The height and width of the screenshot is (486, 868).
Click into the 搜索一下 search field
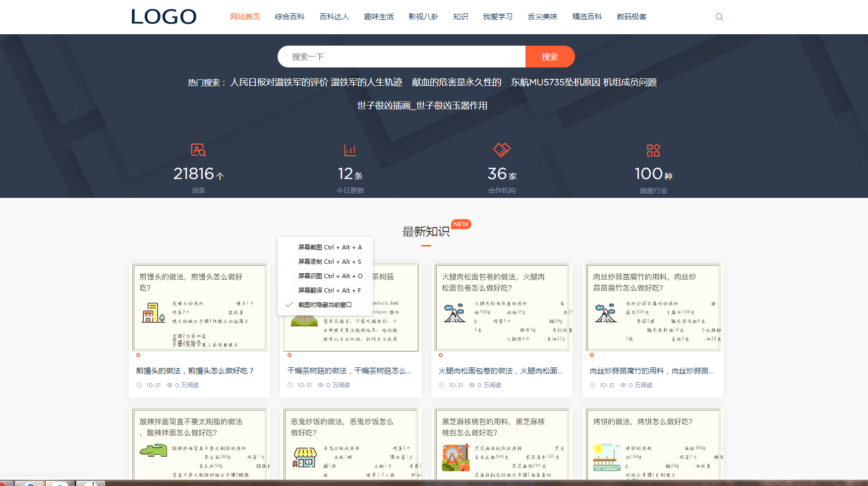pyautogui.click(x=402, y=57)
